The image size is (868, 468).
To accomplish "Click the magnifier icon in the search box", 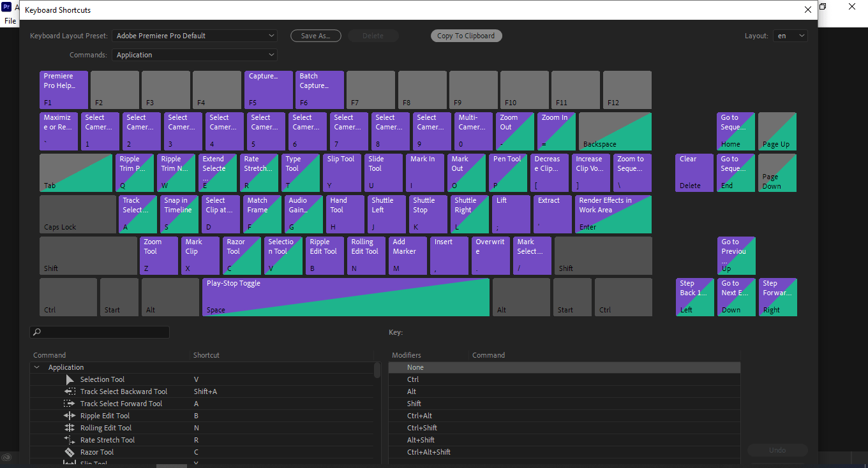I will pyautogui.click(x=37, y=332).
